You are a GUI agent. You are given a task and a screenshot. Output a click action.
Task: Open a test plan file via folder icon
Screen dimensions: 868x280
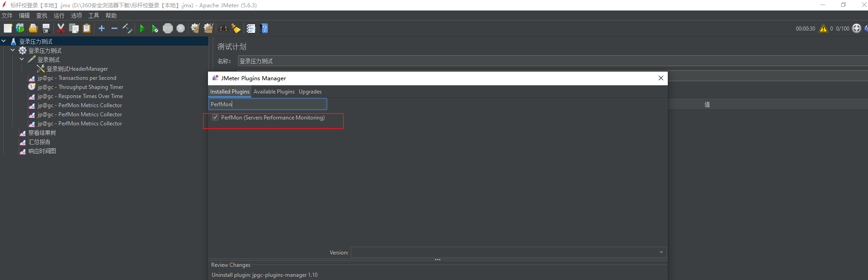click(33, 28)
